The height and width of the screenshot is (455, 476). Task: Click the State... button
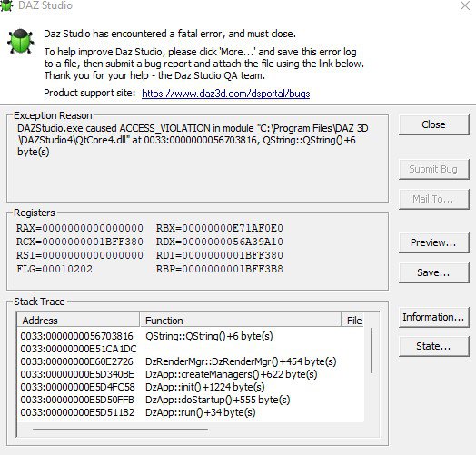click(x=434, y=346)
